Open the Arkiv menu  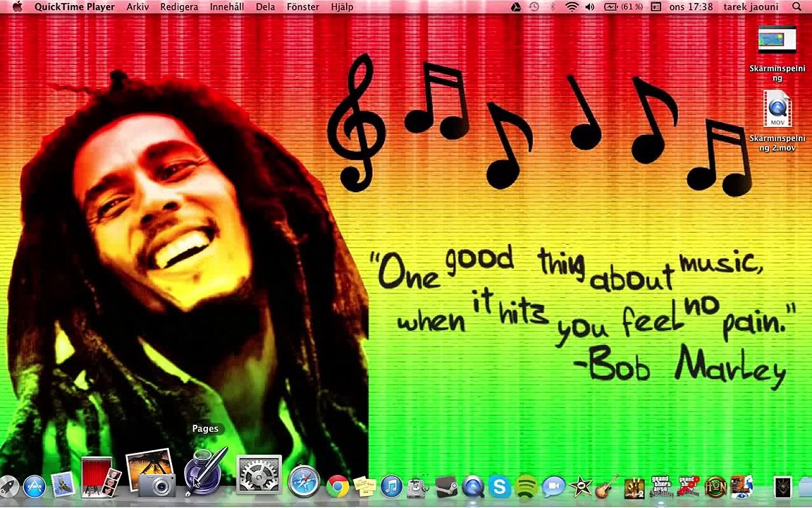click(x=137, y=7)
